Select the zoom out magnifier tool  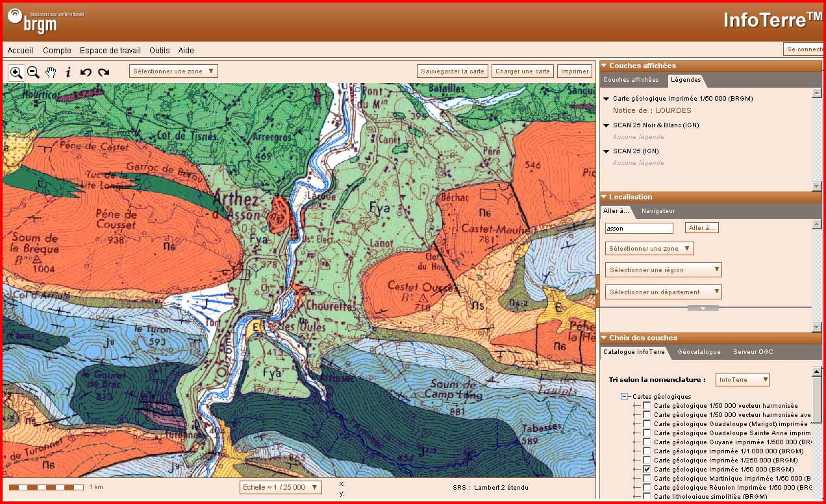pos(33,72)
